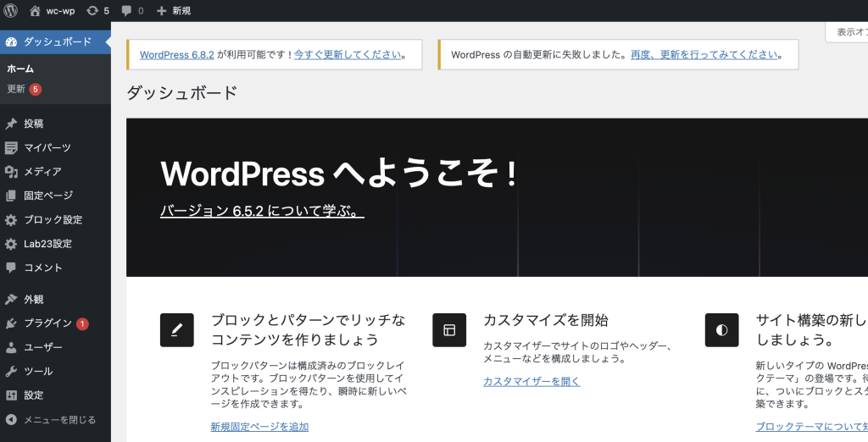
Task: Open メディア from the sidebar
Action: tap(42, 171)
